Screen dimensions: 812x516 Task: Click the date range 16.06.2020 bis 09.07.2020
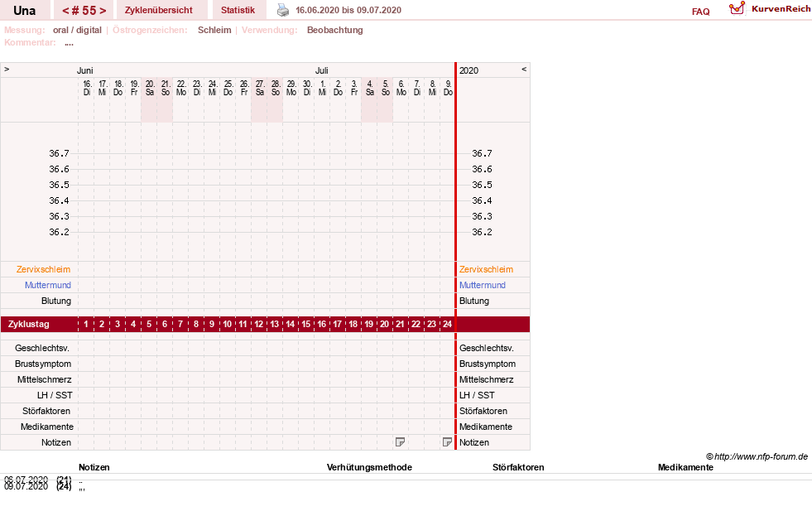[348, 10]
